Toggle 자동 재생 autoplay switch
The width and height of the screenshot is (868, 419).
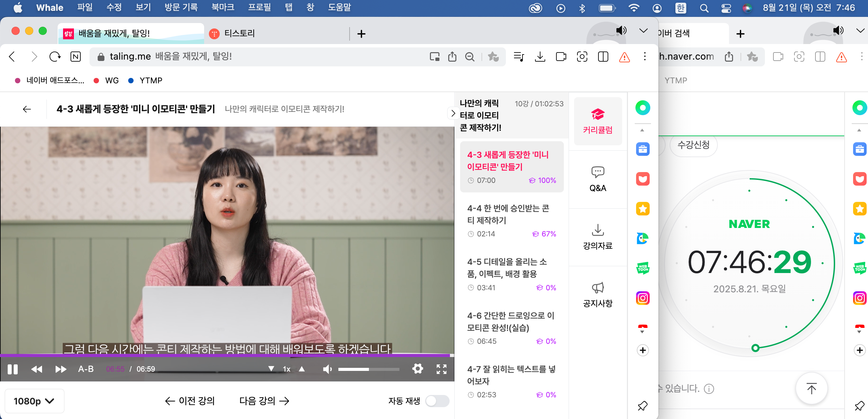tap(437, 401)
